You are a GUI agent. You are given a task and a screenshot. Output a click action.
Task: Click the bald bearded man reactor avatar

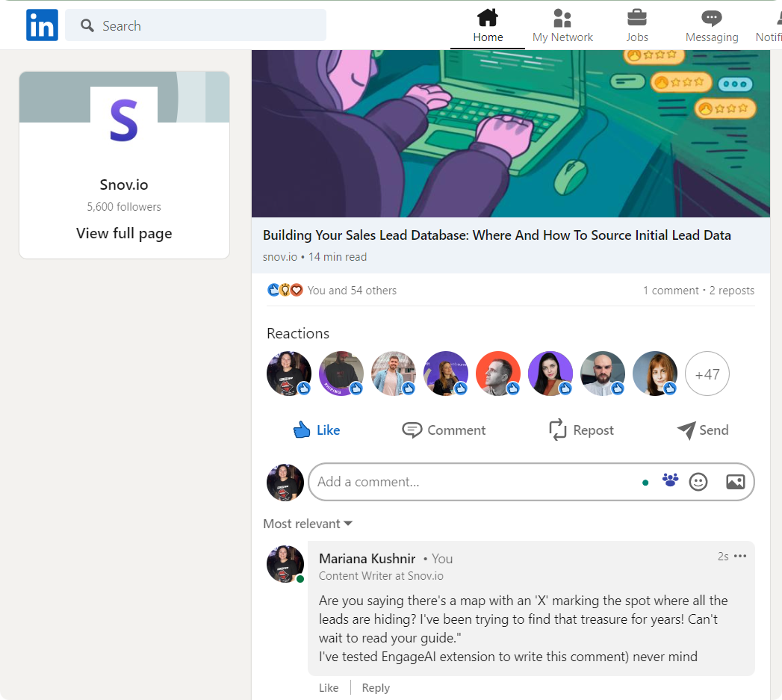tap(603, 374)
